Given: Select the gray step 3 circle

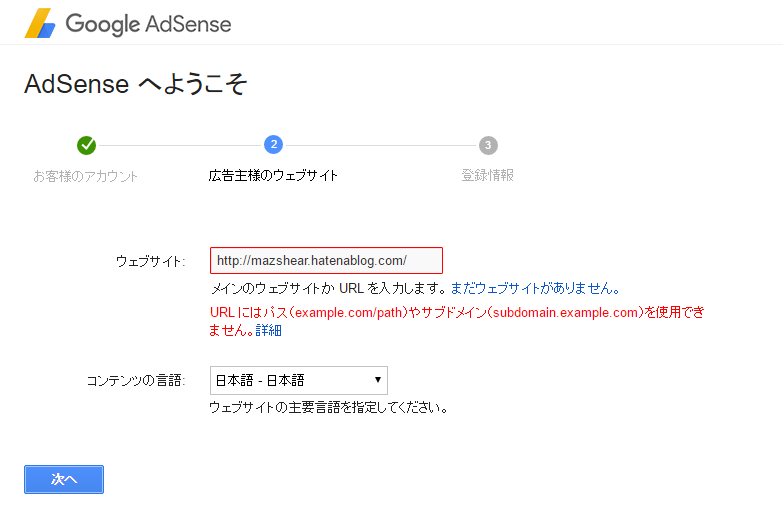Looking at the screenshot, I should [x=488, y=145].
